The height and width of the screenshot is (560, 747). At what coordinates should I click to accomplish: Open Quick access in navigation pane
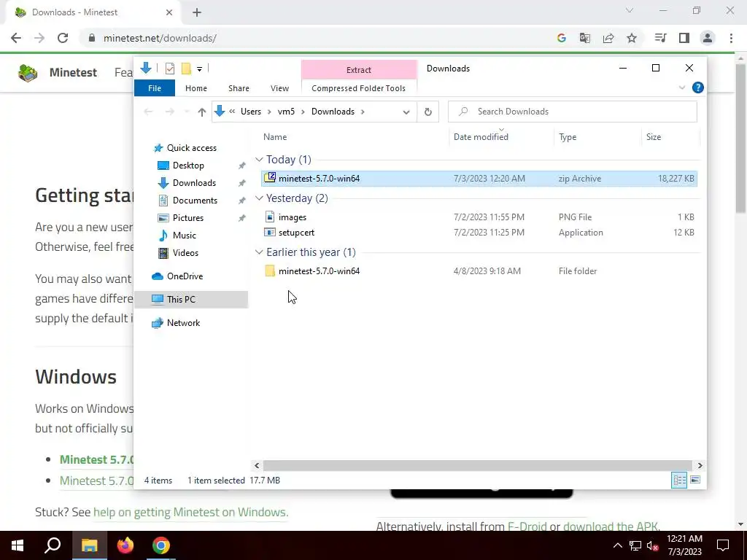[192, 147]
